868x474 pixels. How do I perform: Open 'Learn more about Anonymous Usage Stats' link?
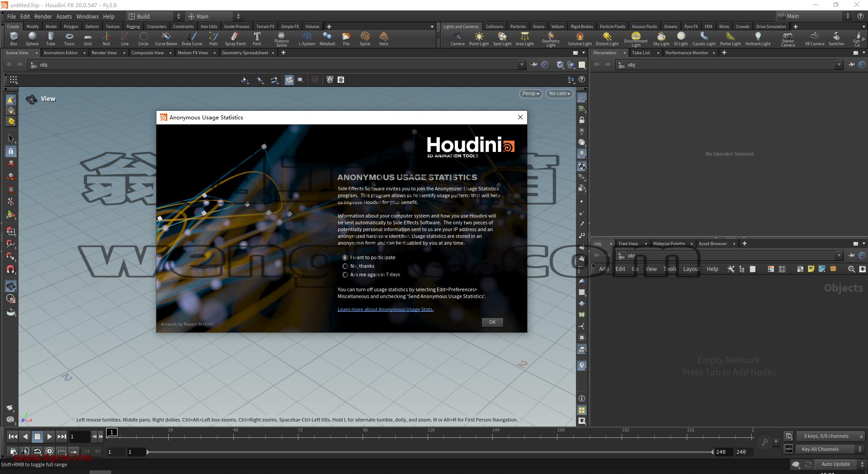(385, 309)
